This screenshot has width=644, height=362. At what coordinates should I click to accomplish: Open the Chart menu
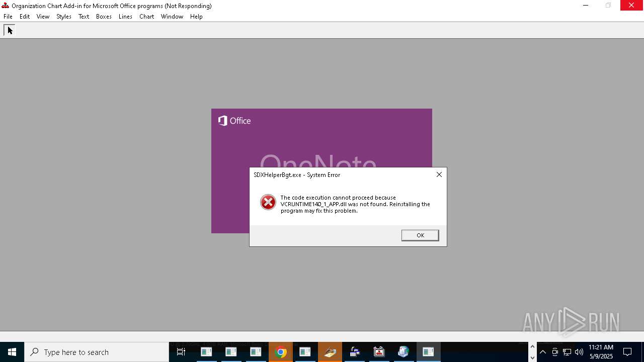pos(147,17)
